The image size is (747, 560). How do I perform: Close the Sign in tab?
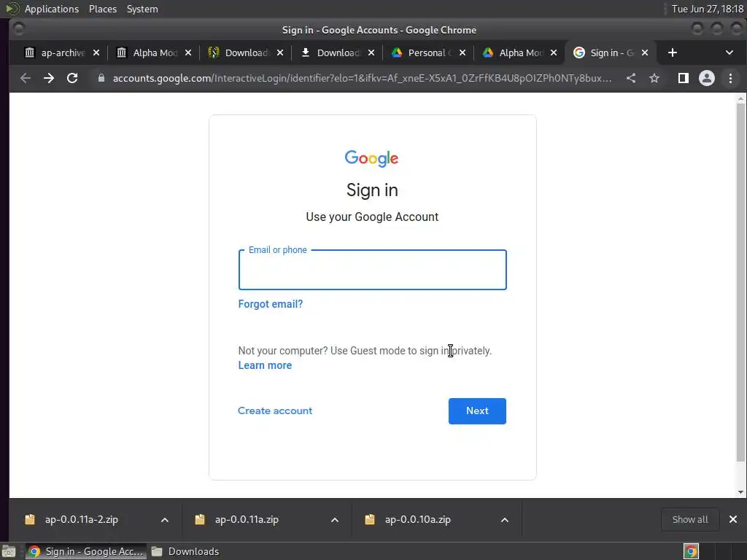pos(645,52)
